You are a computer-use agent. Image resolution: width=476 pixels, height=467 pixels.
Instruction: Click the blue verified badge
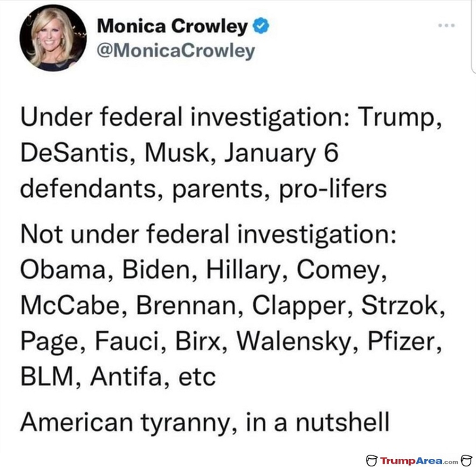click(x=260, y=27)
